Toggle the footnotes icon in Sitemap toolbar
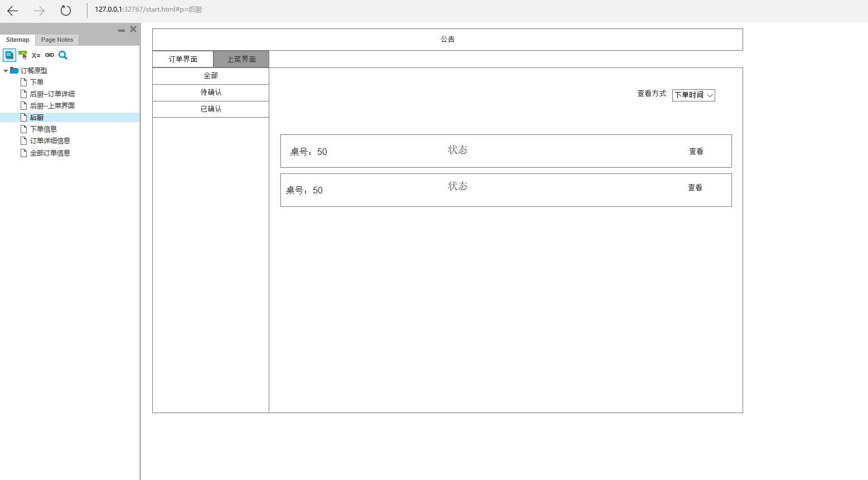 tap(9, 55)
